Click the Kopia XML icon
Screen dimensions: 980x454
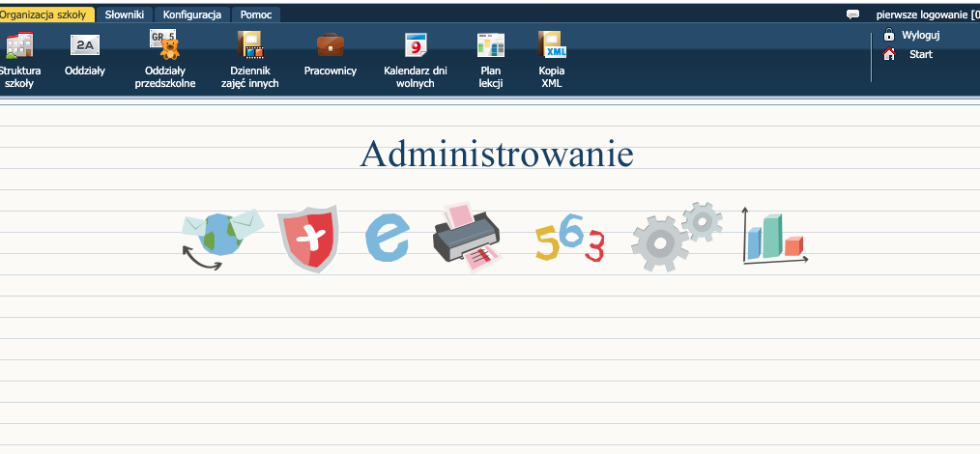552,45
